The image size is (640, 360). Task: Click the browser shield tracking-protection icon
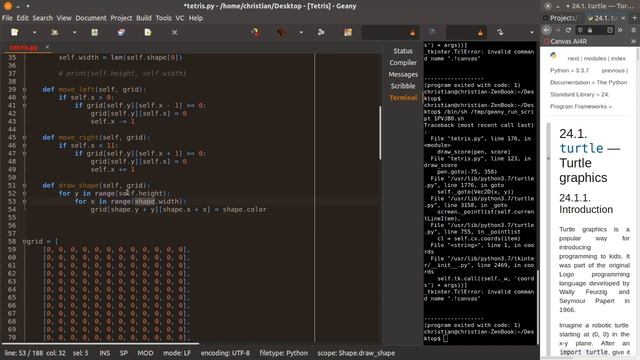pyautogui.click(x=580, y=30)
